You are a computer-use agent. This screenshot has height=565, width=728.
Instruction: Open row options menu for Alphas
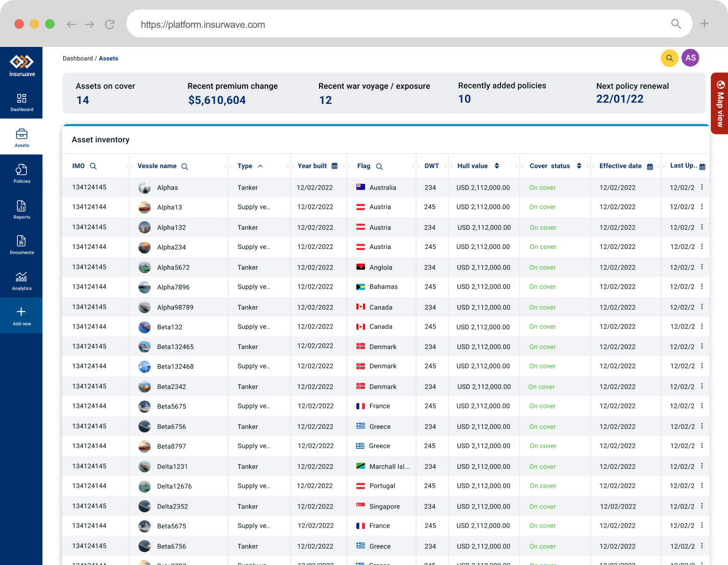pos(702,187)
